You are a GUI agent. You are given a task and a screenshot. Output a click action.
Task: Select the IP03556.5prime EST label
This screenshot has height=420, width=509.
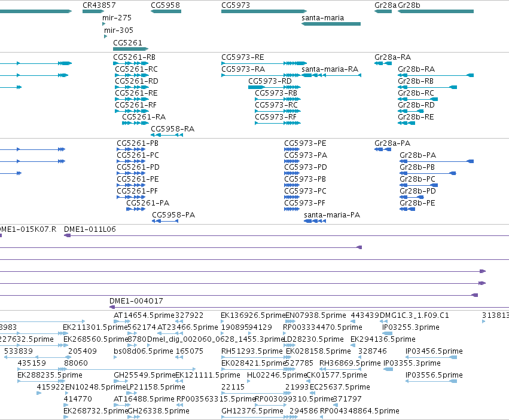coord(434,375)
